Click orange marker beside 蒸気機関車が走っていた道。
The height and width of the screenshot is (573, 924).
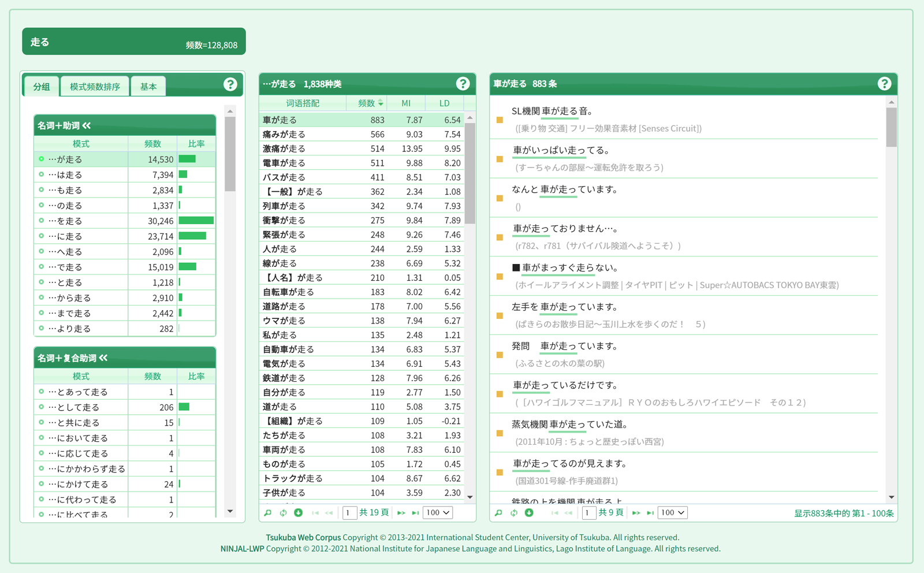500,433
